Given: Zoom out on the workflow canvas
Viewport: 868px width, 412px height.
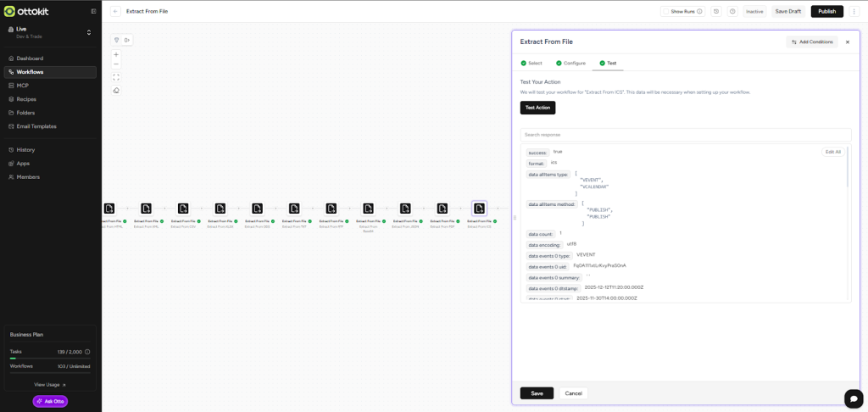Looking at the screenshot, I should tap(116, 64).
